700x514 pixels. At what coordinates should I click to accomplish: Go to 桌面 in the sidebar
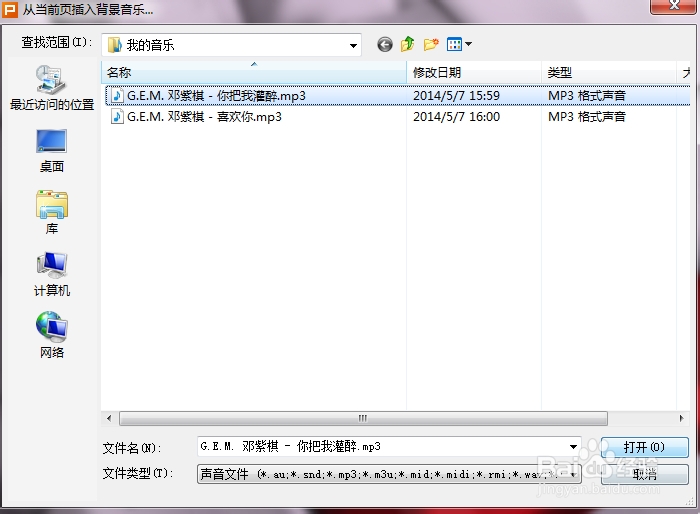[52, 151]
